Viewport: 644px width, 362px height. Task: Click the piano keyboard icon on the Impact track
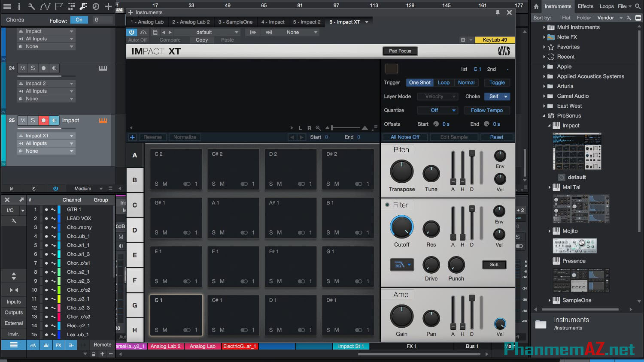(x=102, y=120)
